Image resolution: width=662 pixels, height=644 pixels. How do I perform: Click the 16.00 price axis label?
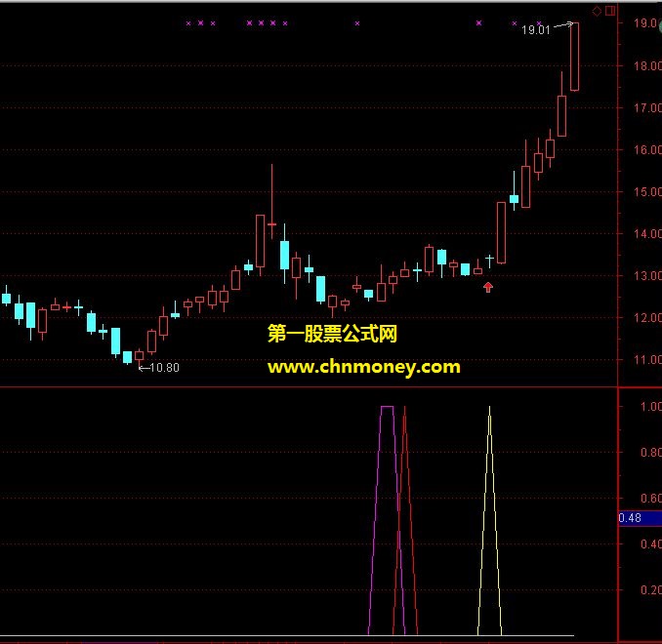(x=647, y=149)
